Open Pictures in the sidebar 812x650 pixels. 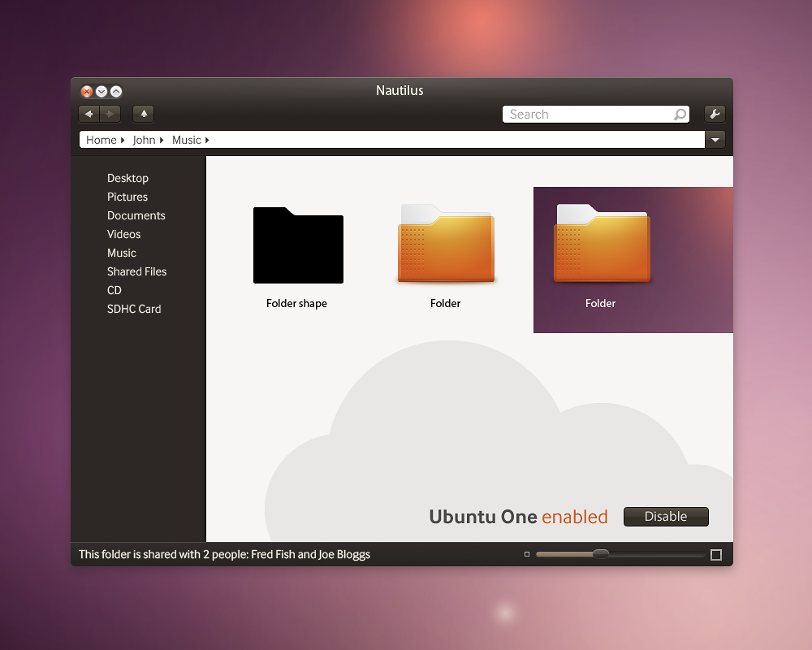(x=127, y=197)
